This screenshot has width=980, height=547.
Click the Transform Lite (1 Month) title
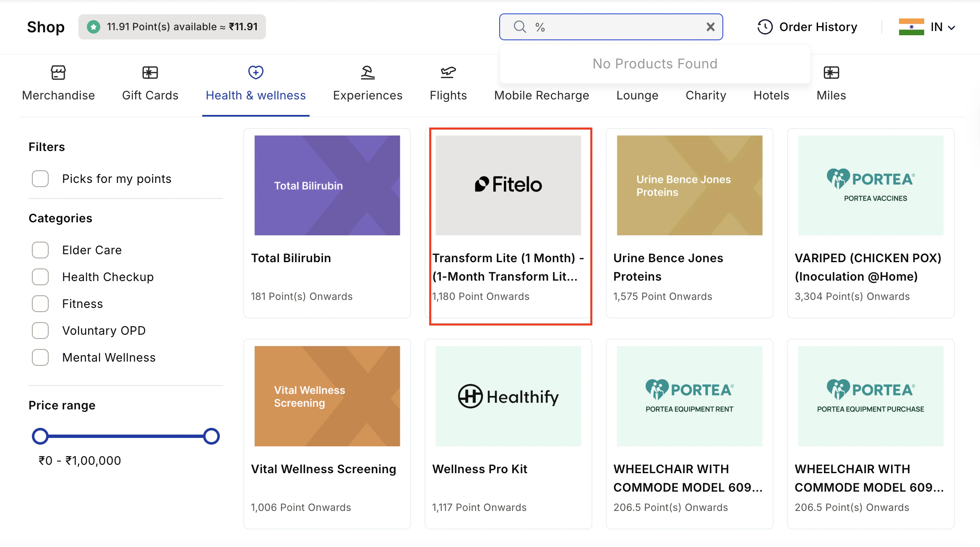[508, 267]
